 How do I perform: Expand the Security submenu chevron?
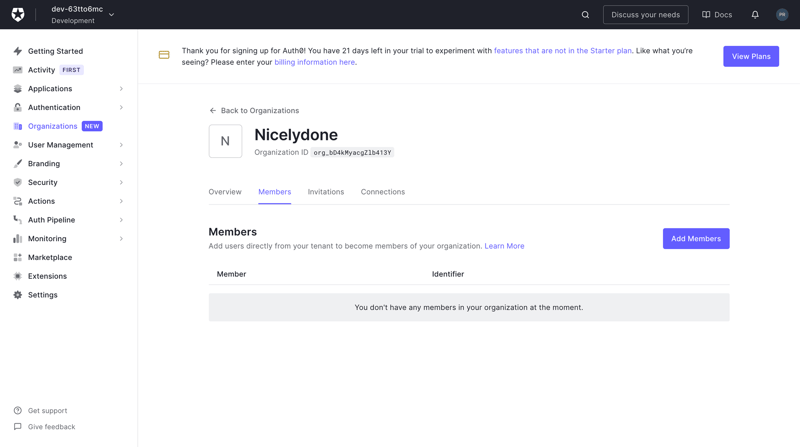(x=121, y=182)
